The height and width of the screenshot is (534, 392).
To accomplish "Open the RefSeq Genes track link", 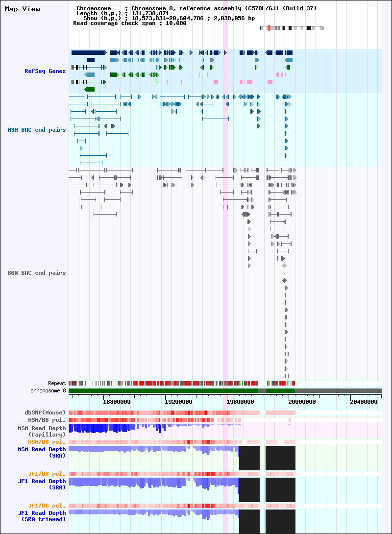I will [x=45, y=71].
